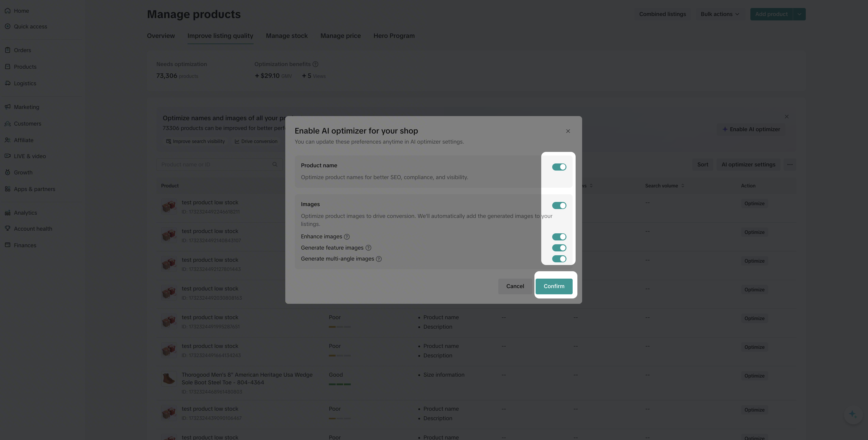Toggle off Enhance images switch

click(559, 237)
